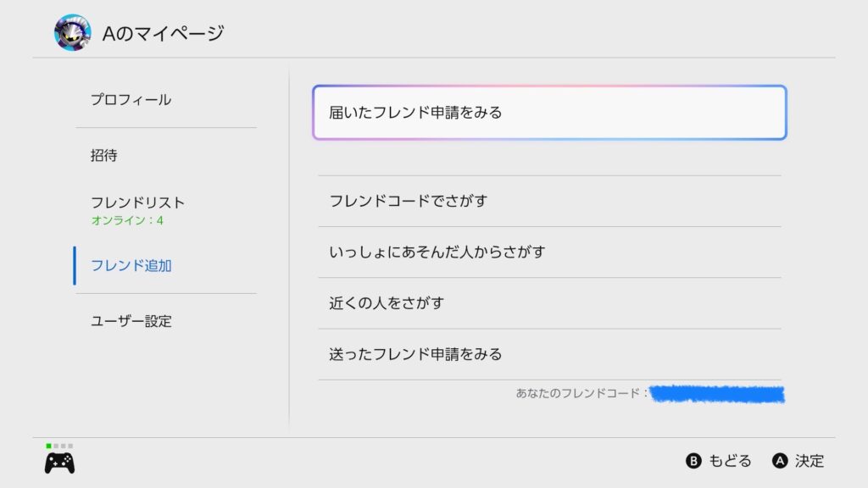Pick 近くの人をさがす option
Viewport: 868px width, 488px height.
[x=549, y=303]
